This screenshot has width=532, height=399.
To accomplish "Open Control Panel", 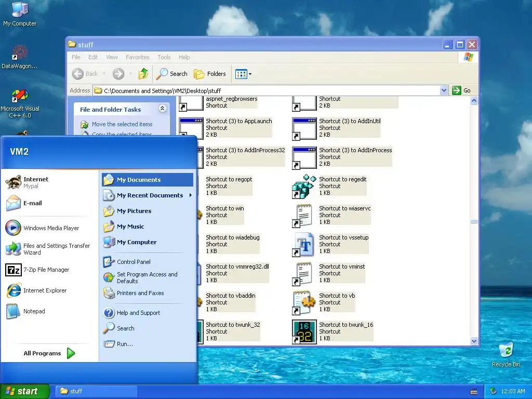I will pyautogui.click(x=127, y=262).
